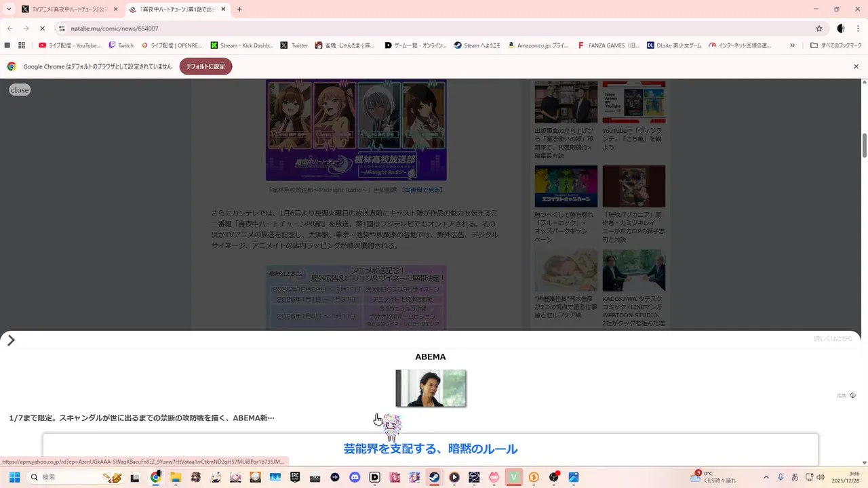Open a new tab with plus button
The width and height of the screenshot is (868, 488).
239,9
